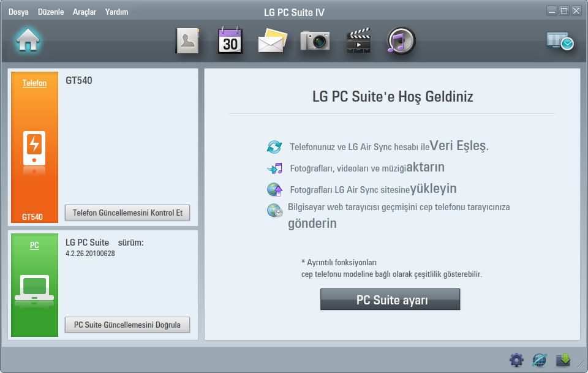The width and height of the screenshot is (588, 373).
Task: Click the Veri Eşleş text
Action: click(x=459, y=145)
